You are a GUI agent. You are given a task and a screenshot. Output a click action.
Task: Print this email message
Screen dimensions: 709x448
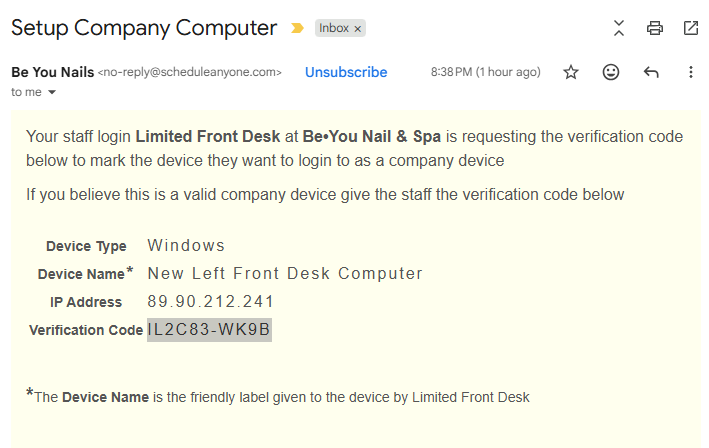(655, 28)
